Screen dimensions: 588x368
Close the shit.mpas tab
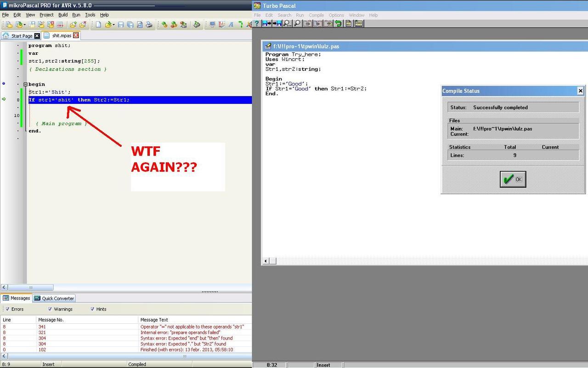pyautogui.click(x=76, y=35)
